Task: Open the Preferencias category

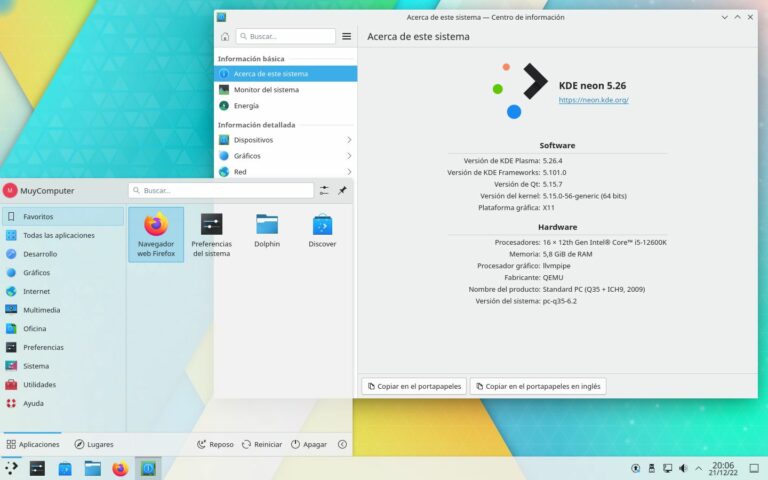Action: click(x=63, y=347)
